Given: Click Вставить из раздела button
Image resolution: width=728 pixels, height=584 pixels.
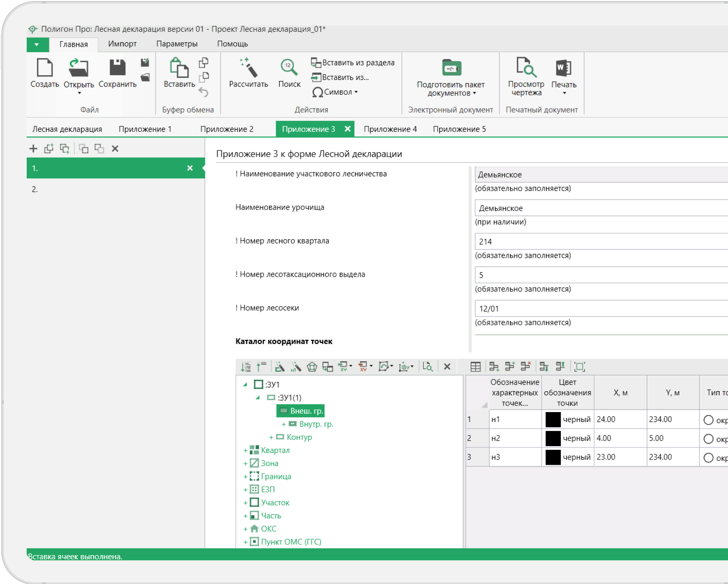Looking at the screenshot, I should pos(353,62).
